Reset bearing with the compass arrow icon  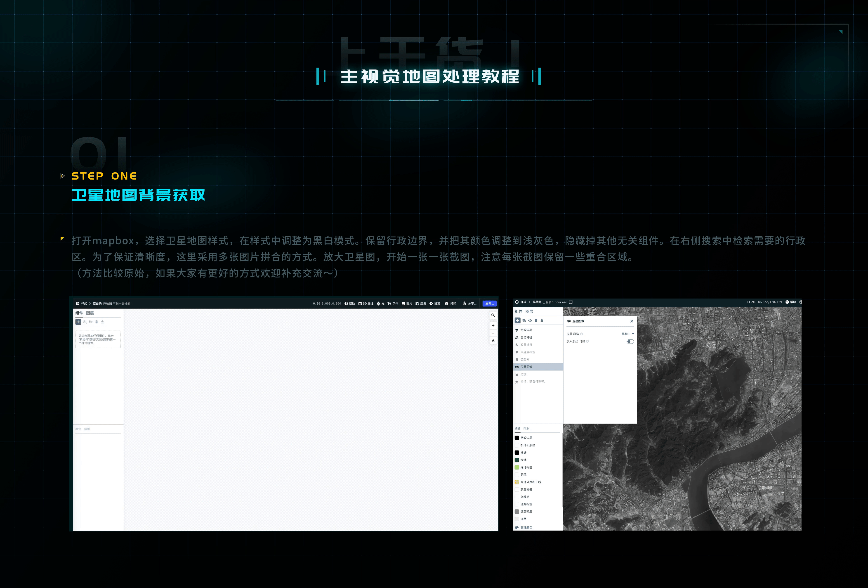493,340
